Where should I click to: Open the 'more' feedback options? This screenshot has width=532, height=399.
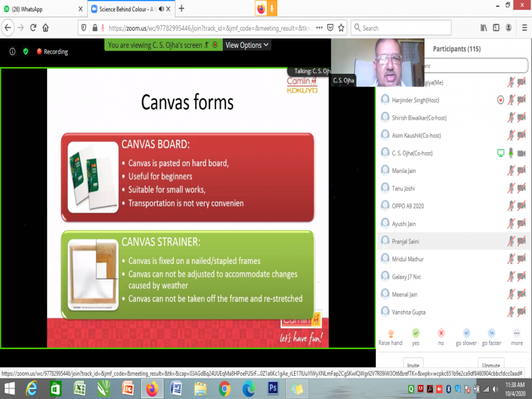(517, 332)
